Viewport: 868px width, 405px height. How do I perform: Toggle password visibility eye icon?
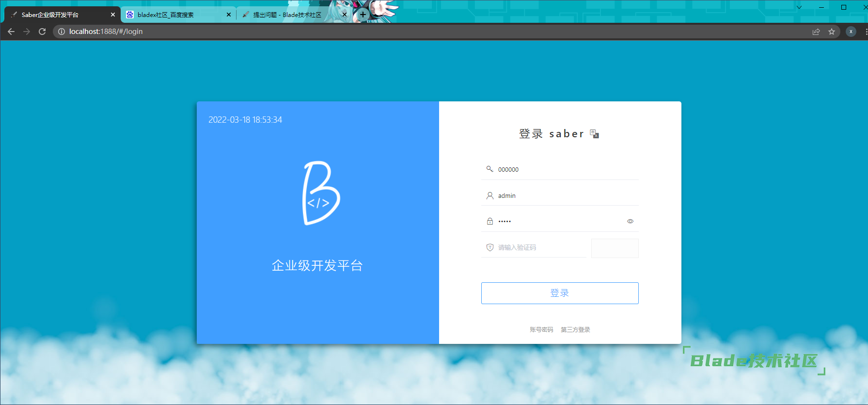[630, 221]
